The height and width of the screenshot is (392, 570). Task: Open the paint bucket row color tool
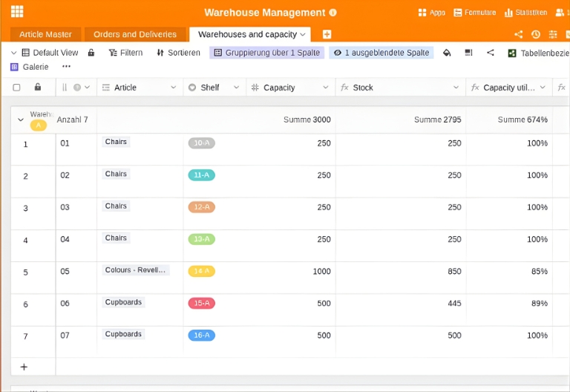[447, 53]
